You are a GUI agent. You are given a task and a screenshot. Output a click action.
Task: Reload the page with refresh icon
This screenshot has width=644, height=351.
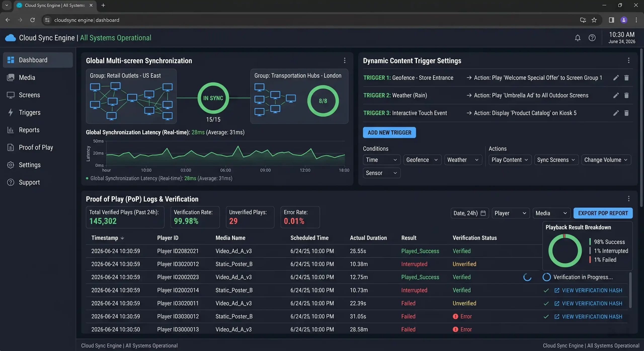pyautogui.click(x=32, y=20)
